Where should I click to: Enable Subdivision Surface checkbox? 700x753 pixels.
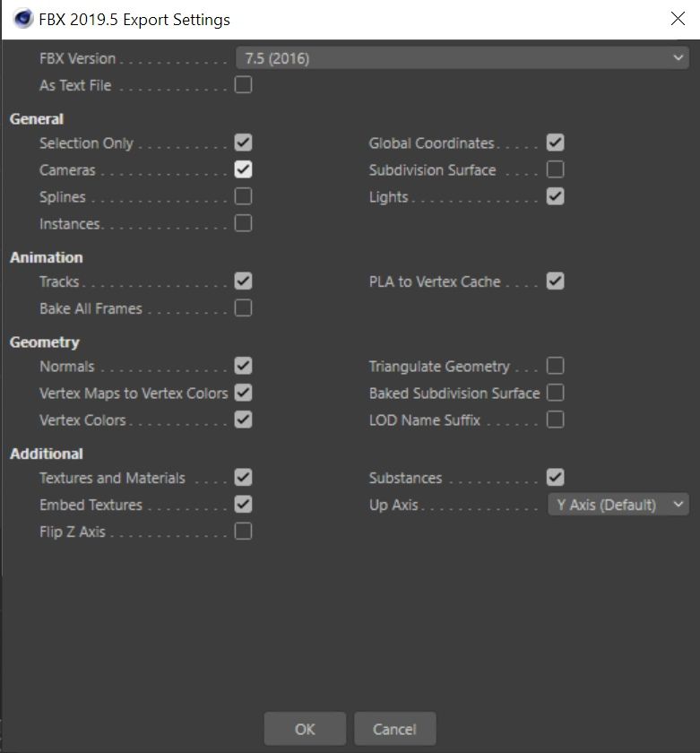coord(555,169)
